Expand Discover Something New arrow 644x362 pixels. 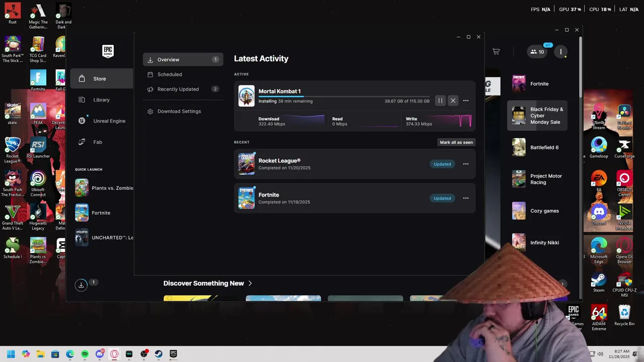click(x=250, y=283)
